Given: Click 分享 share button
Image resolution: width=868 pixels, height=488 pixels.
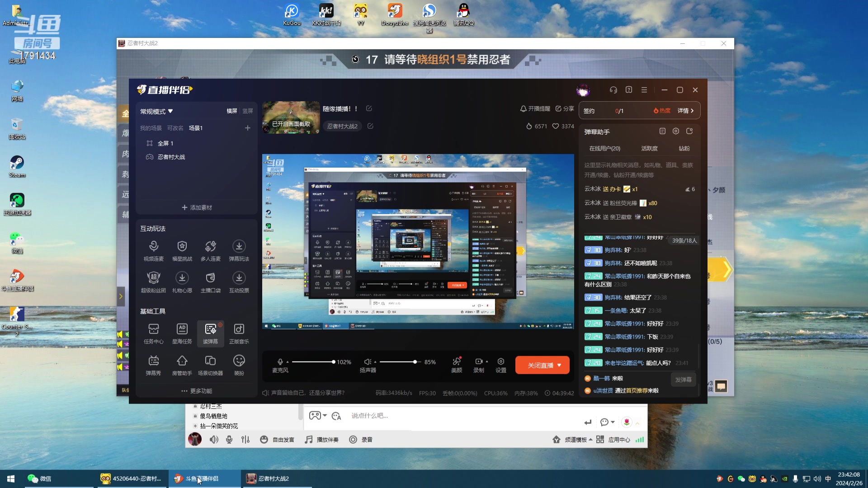Looking at the screenshot, I should [x=565, y=108].
